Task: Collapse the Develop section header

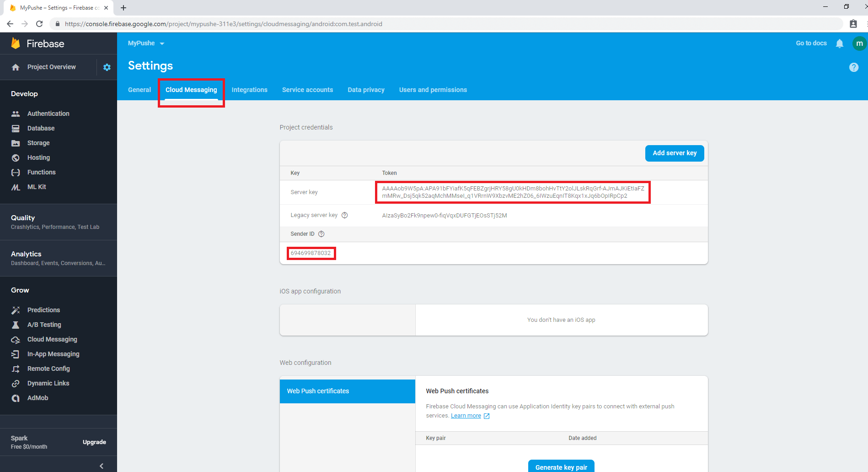Action: pyautogui.click(x=24, y=94)
